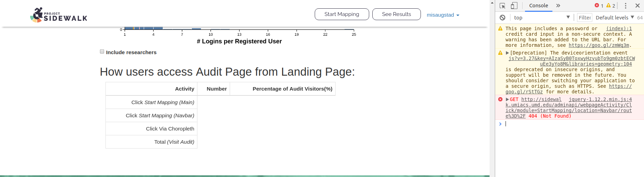Focus the console Filter input
This screenshot has height=177, width=644.
pyautogui.click(x=585, y=18)
